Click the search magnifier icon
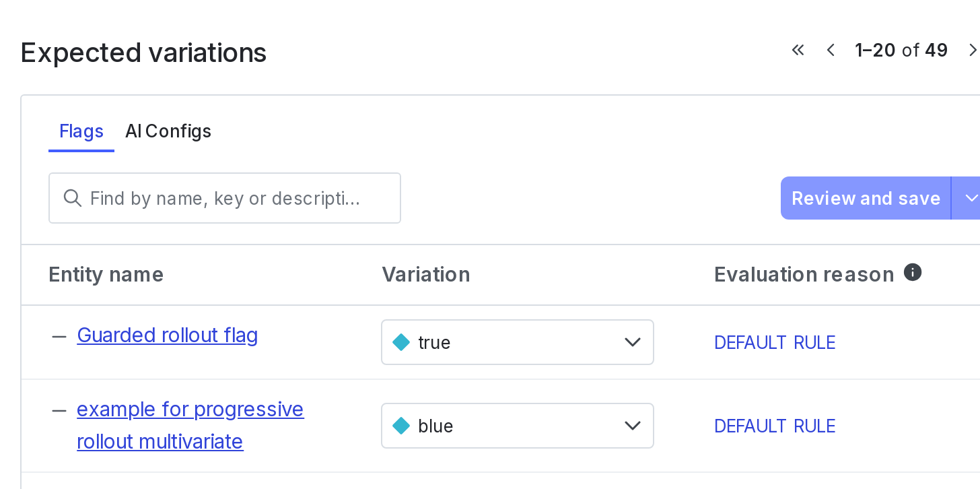Viewport: 980px width, 489px height. coord(72,198)
